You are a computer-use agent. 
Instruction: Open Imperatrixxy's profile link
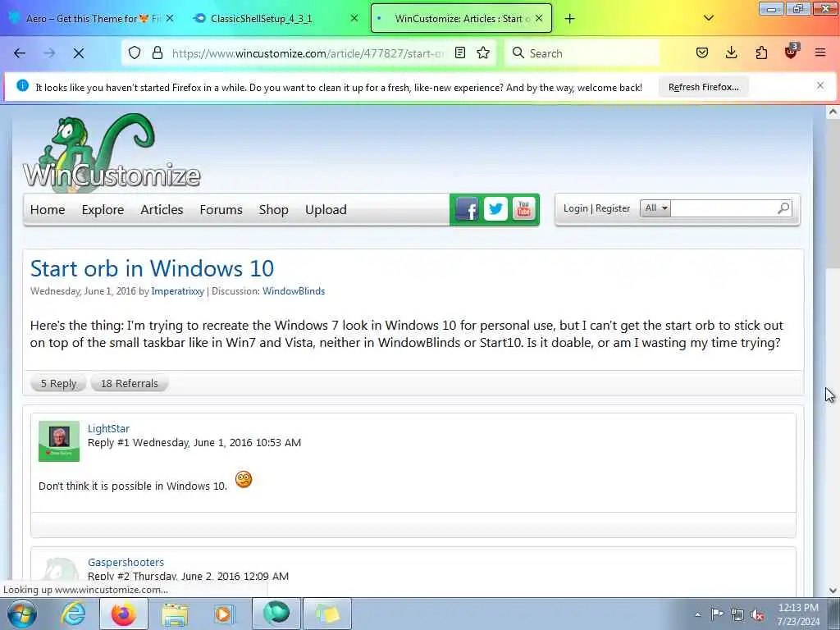[x=178, y=291]
